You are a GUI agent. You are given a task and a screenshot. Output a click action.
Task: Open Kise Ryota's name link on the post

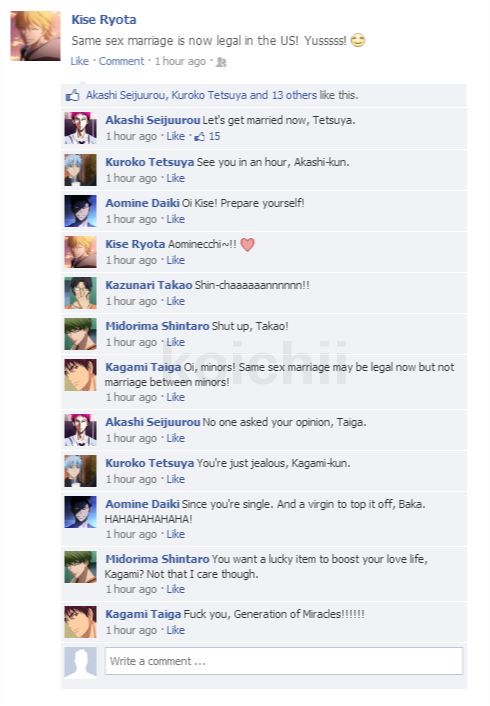(x=104, y=20)
